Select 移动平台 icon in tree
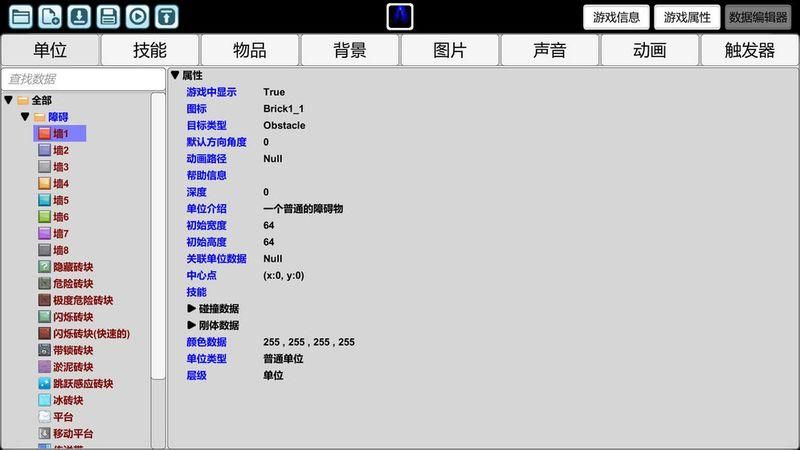This screenshot has height=450, width=800. (44, 433)
